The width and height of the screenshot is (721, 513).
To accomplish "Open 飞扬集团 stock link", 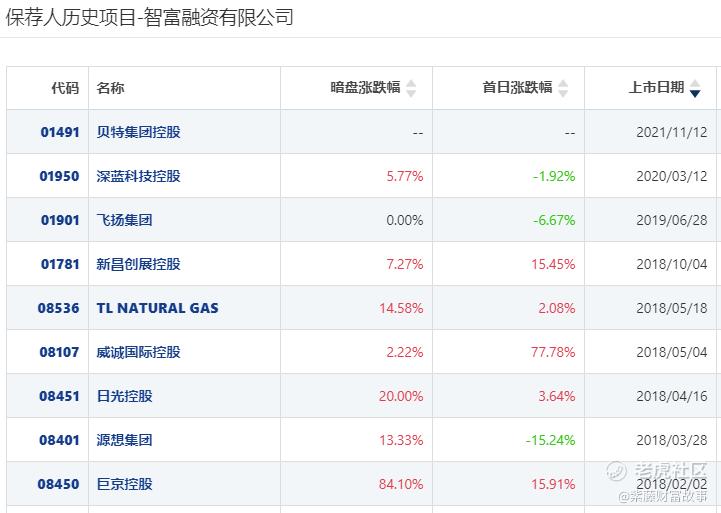I will (x=124, y=220).
